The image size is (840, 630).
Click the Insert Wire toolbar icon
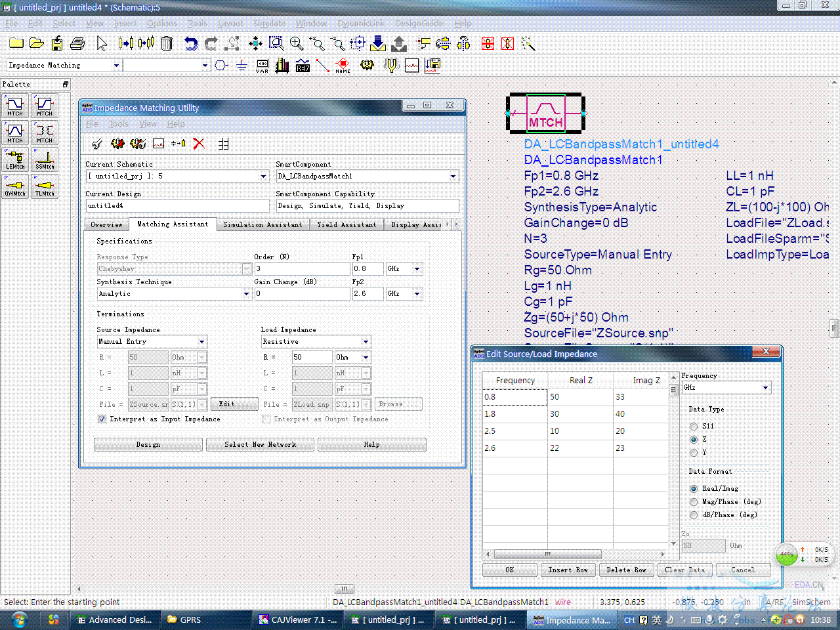click(x=322, y=65)
